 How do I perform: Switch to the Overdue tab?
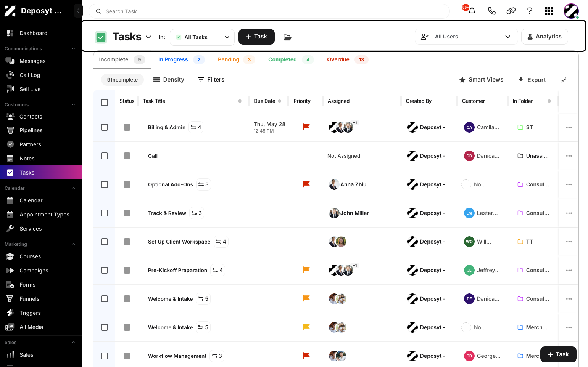(347, 59)
